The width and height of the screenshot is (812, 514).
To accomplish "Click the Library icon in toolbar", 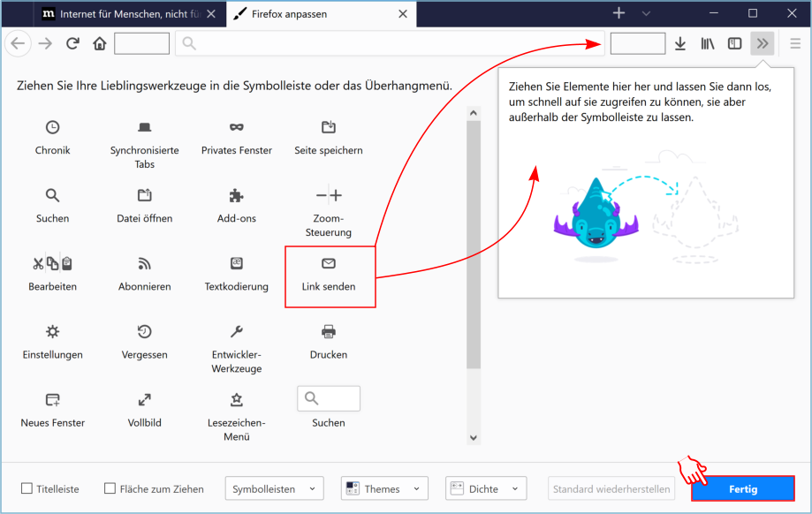I will 707,42.
